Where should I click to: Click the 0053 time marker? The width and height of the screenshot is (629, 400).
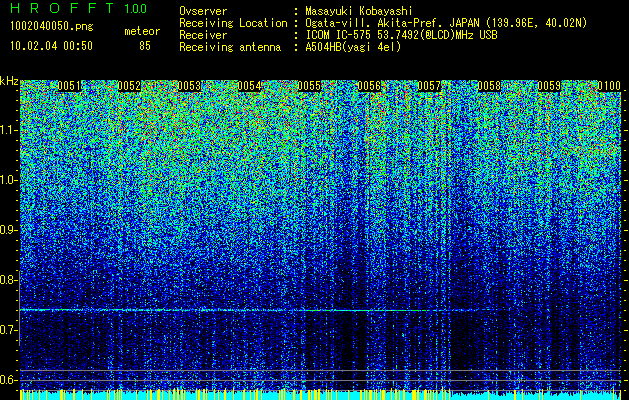189,86
